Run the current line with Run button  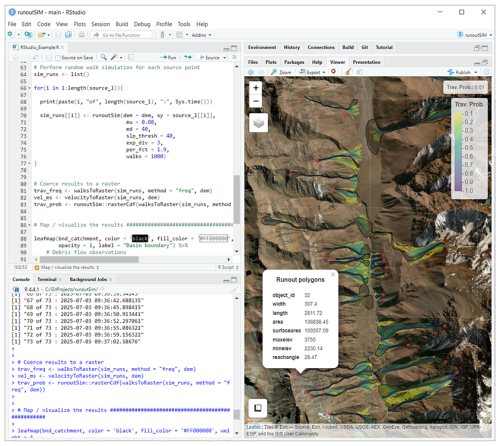[169, 57]
